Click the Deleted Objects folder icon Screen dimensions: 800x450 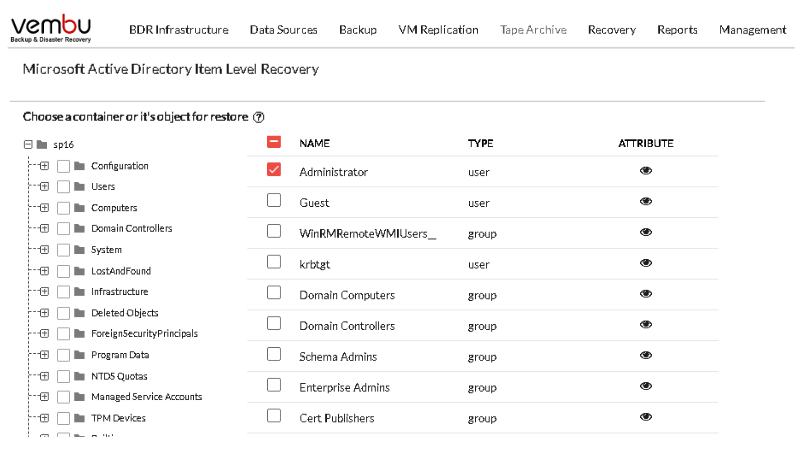[x=79, y=313]
